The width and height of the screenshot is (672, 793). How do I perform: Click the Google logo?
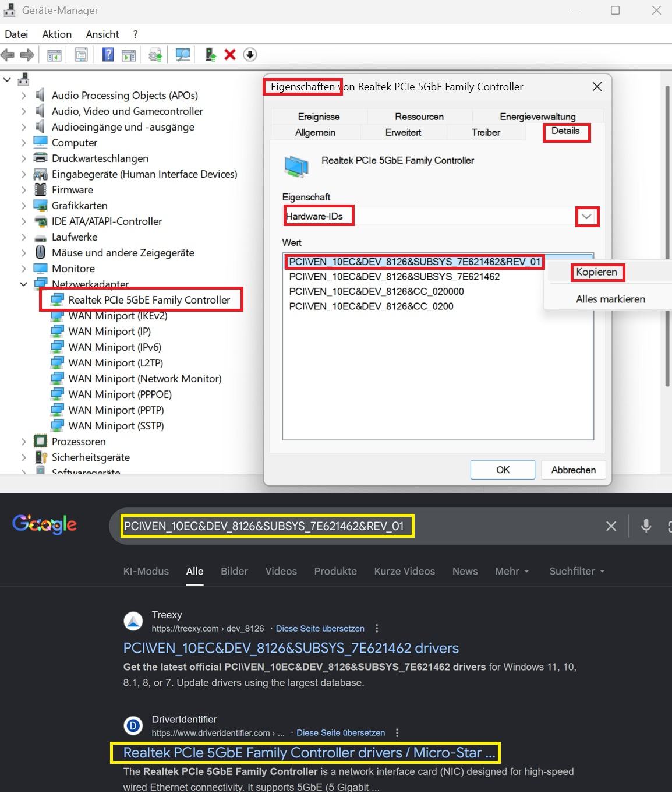pos(44,524)
